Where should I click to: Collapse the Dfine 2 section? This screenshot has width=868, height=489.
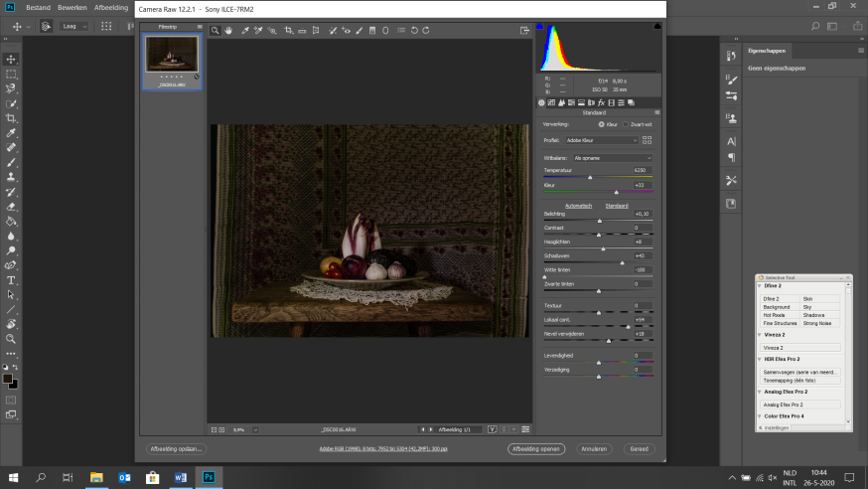click(759, 286)
